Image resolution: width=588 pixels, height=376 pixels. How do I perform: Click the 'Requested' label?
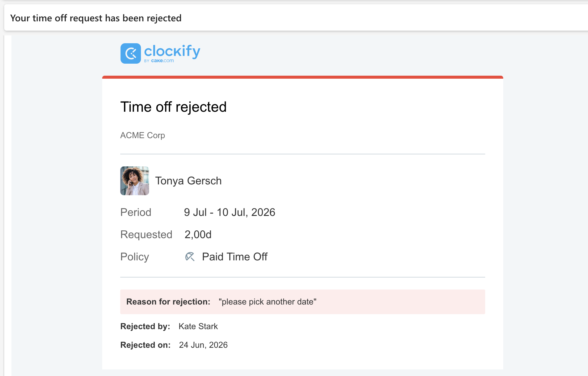[x=146, y=235]
